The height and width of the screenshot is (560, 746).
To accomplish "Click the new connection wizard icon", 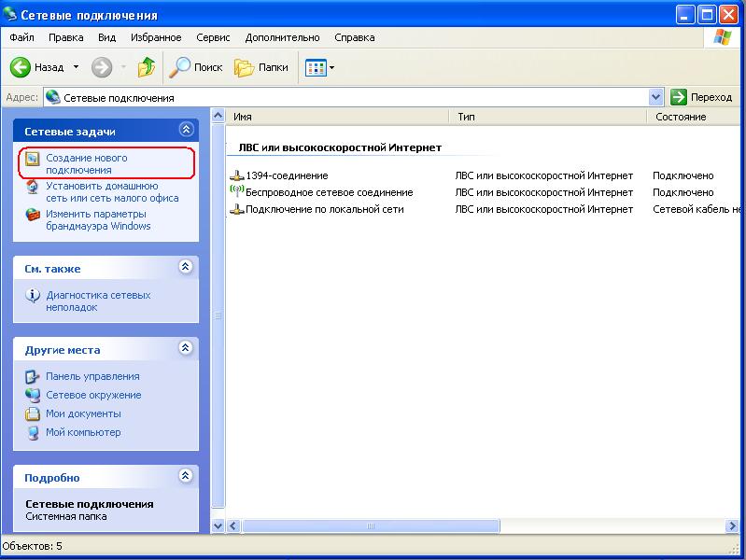I will pos(33,159).
